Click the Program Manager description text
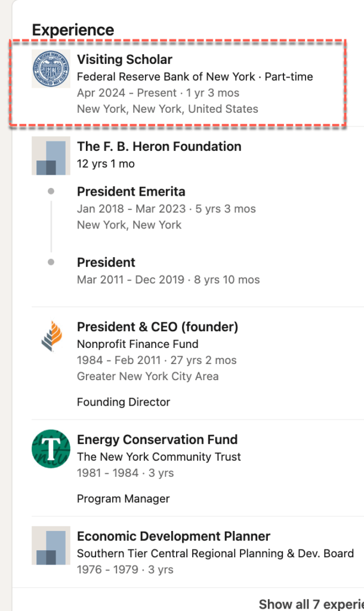364x611 pixels. tap(123, 499)
